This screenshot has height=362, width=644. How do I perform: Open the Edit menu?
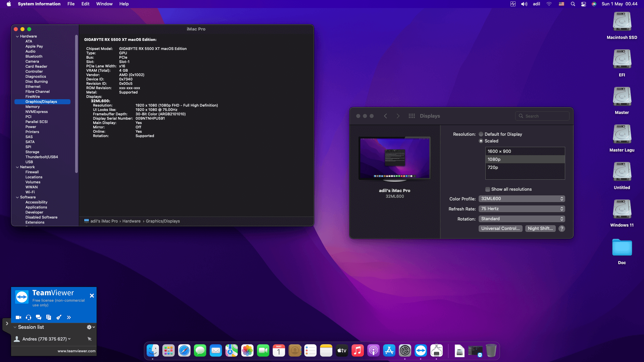pyautogui.click(x=86, y=4)
